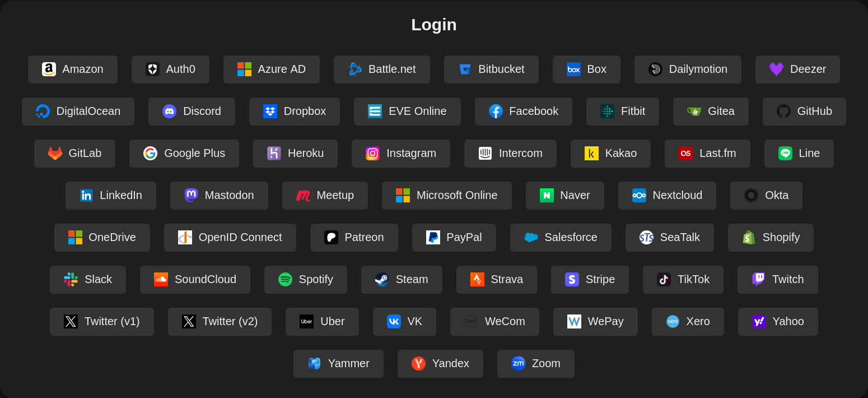The height and width of the screenshot is (398, 868).
Task: Click the Deezer purple heart icon
Action: 776,70
